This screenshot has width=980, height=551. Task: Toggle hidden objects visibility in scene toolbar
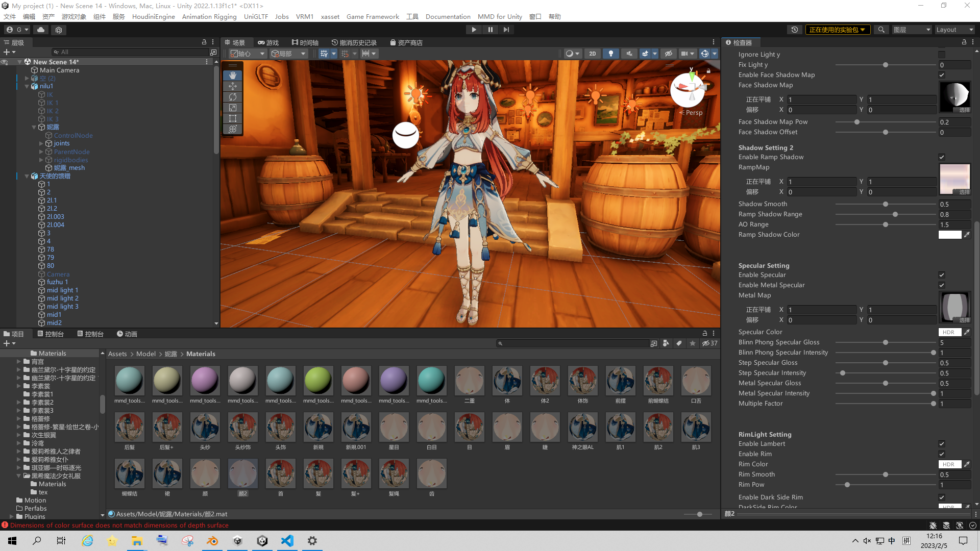point(668,54)
